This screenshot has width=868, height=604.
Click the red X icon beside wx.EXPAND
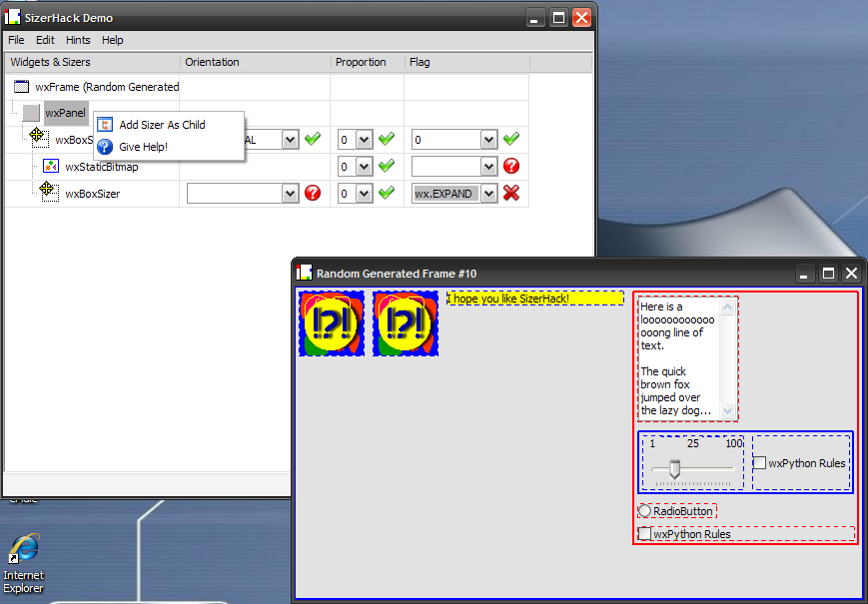511,193
